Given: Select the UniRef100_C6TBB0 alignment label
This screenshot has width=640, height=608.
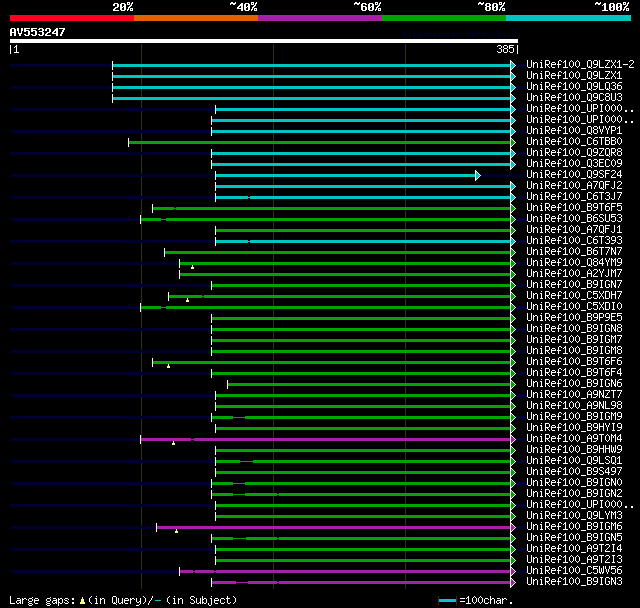Looking at the screenshot, I should [x=574, y=142].
